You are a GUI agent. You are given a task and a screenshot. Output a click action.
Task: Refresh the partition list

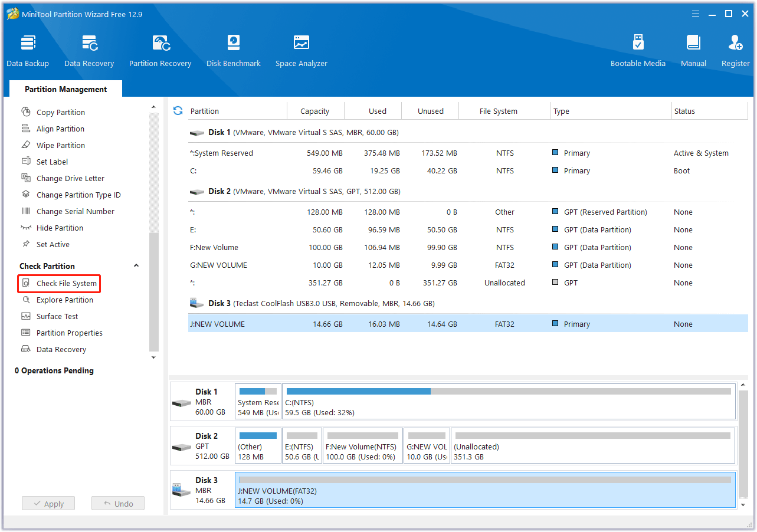click(x=178, y=111)
